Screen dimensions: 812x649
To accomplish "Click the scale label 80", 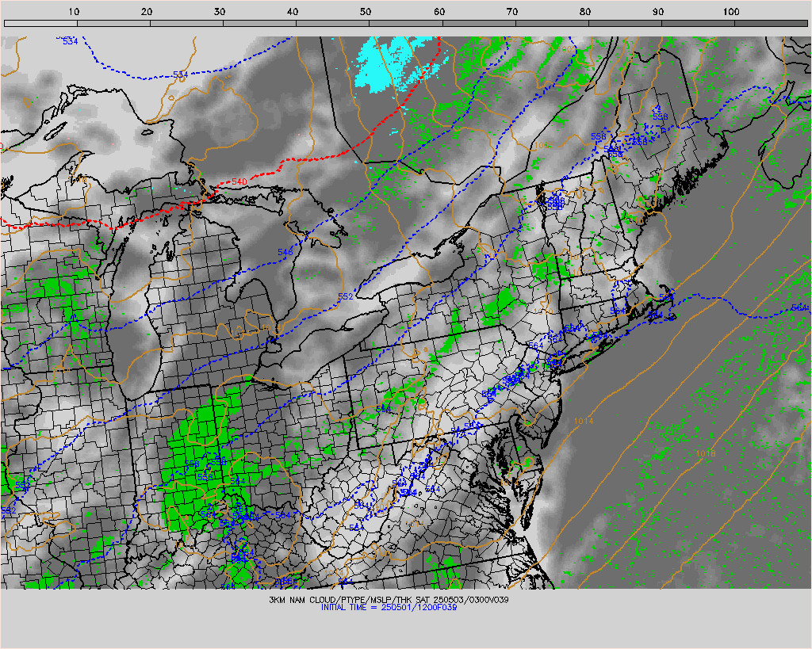I will click(x=585, y=12).
